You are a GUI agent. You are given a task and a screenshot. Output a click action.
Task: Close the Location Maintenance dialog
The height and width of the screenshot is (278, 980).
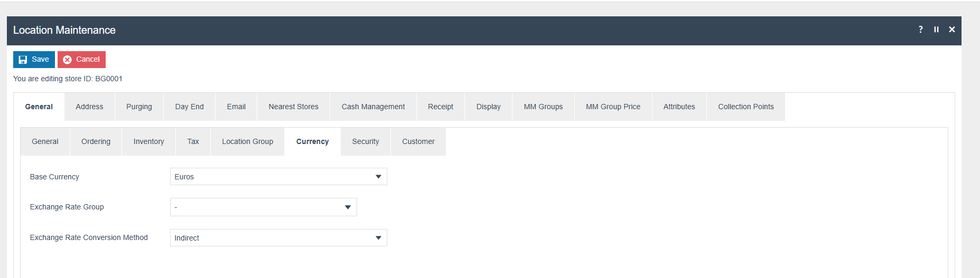pos(951,30)
